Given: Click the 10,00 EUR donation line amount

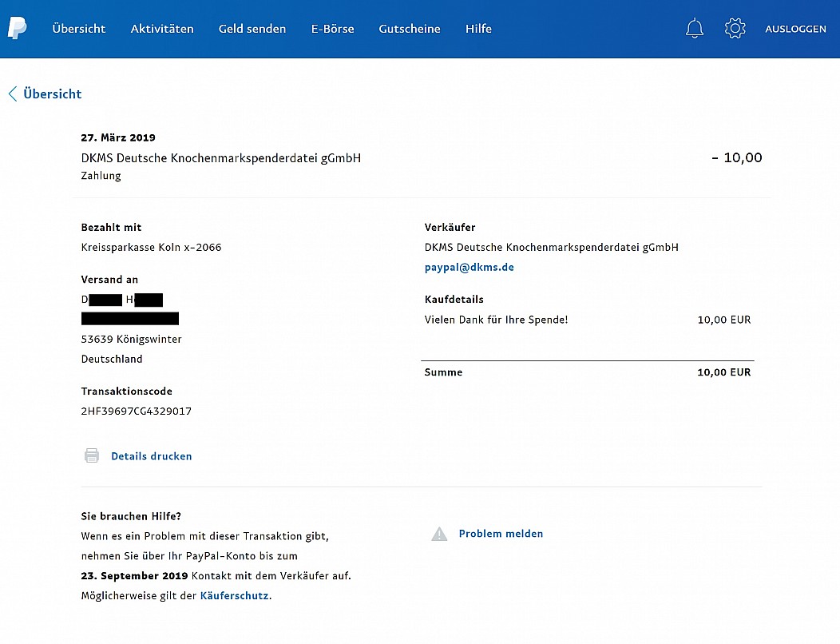Looking at the screenshot, I should [x=723, y=320].
